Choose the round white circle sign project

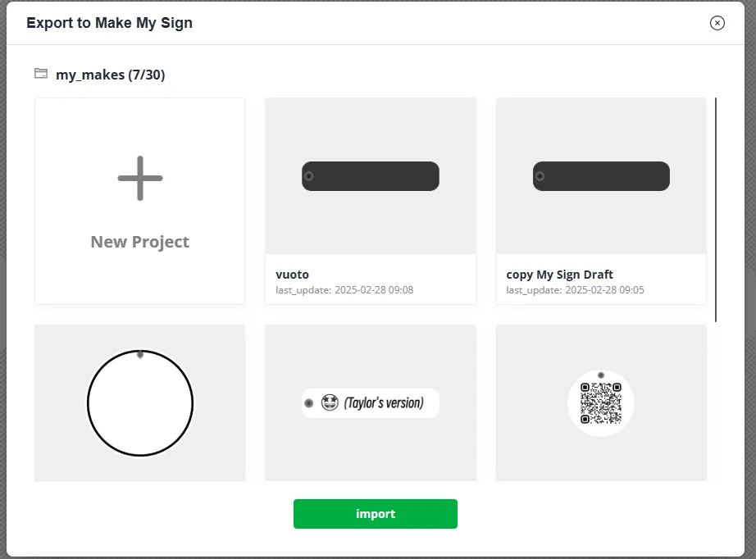pyautogui.click(x=140, y=403)
